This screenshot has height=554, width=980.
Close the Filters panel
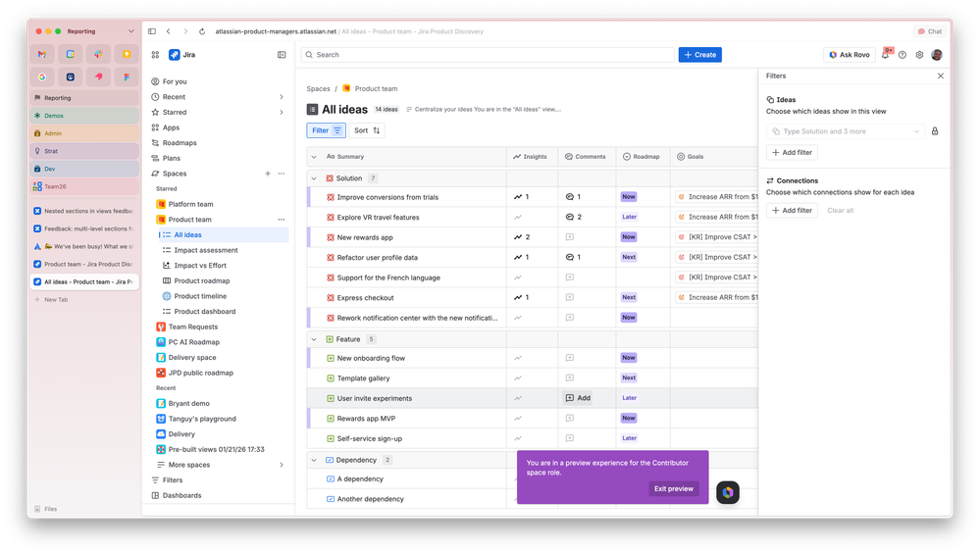[941, 76]
